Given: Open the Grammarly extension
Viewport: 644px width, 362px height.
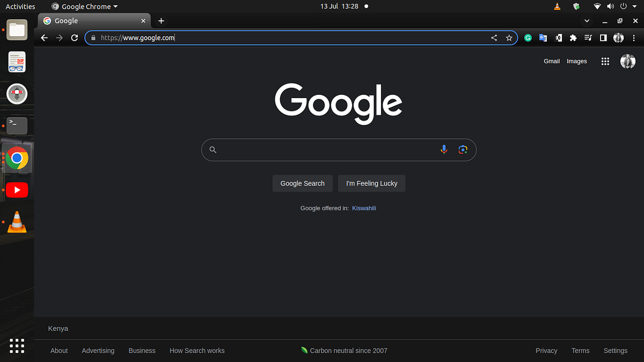Looking at the screenshot, I should tap(528, 38).
